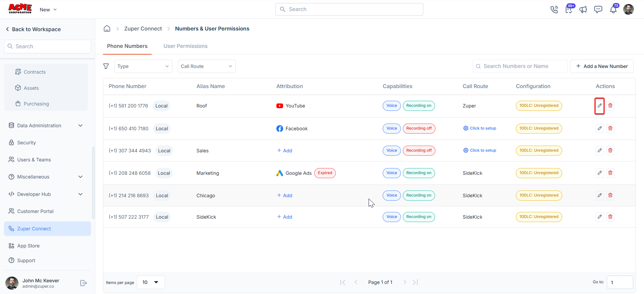644x294 pixels.
Task: Edit the Sales number row
Action: [x=600, y=151]
